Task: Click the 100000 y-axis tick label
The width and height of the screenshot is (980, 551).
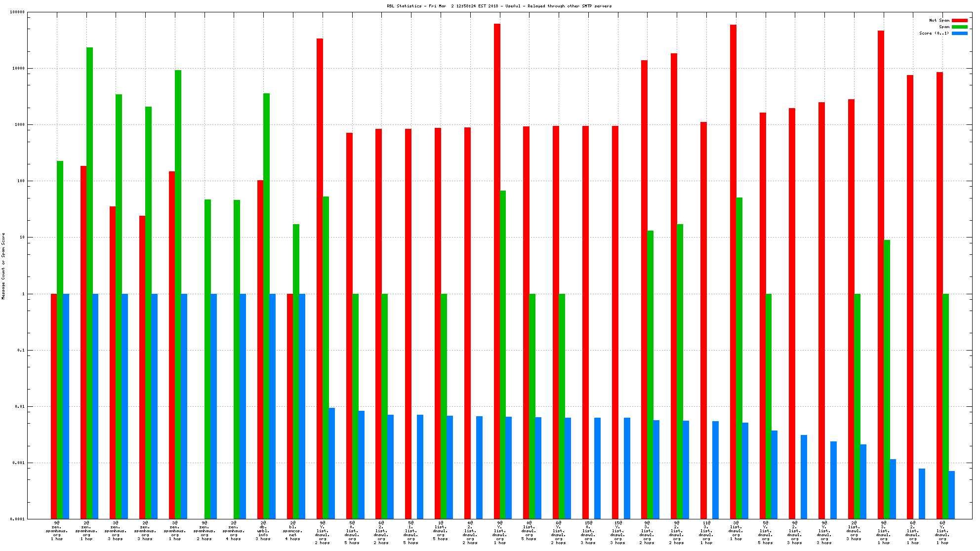Action: (17, 12)
